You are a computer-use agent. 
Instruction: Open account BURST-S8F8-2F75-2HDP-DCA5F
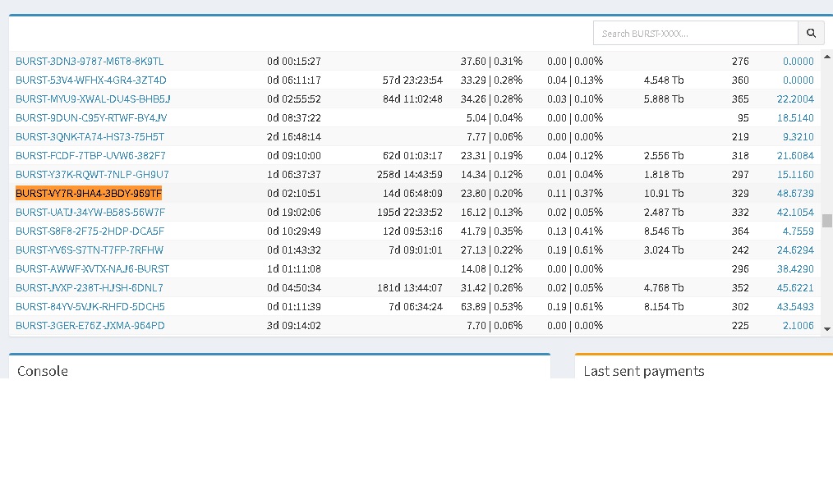(x=90, y=231)
